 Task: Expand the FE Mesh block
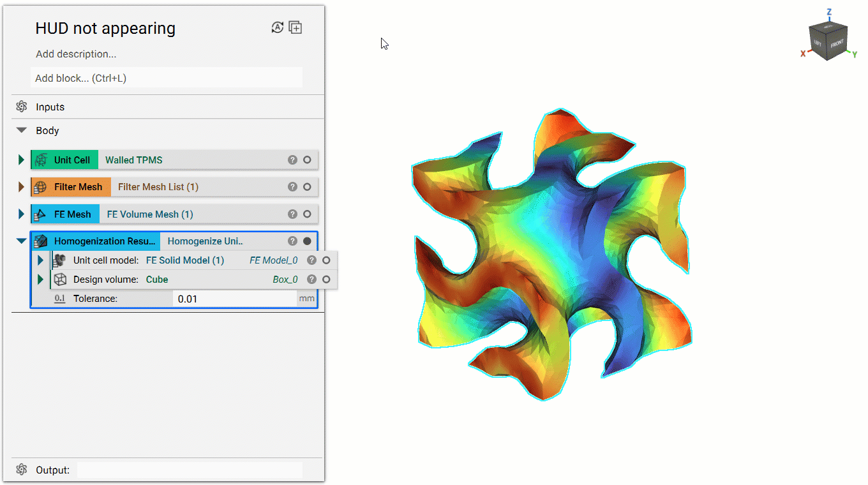[x=22, y=214]
